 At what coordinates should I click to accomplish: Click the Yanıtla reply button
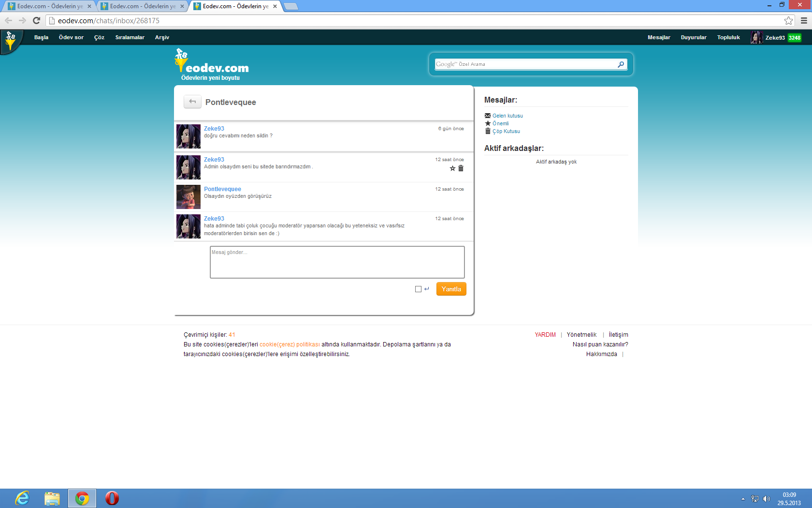[x=451, y=289]
